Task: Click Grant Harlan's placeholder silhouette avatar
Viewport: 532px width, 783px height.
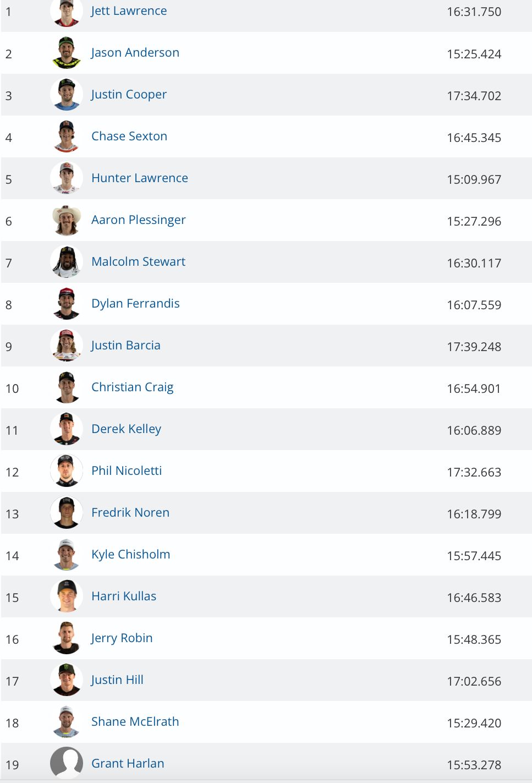Action: pos(67,763)
